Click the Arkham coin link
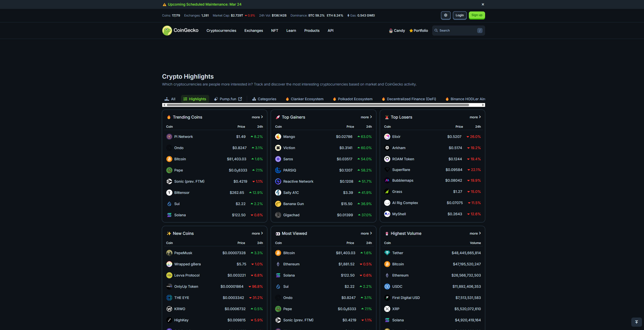Viewport: 644px width, 330px height. coord(399,148)
